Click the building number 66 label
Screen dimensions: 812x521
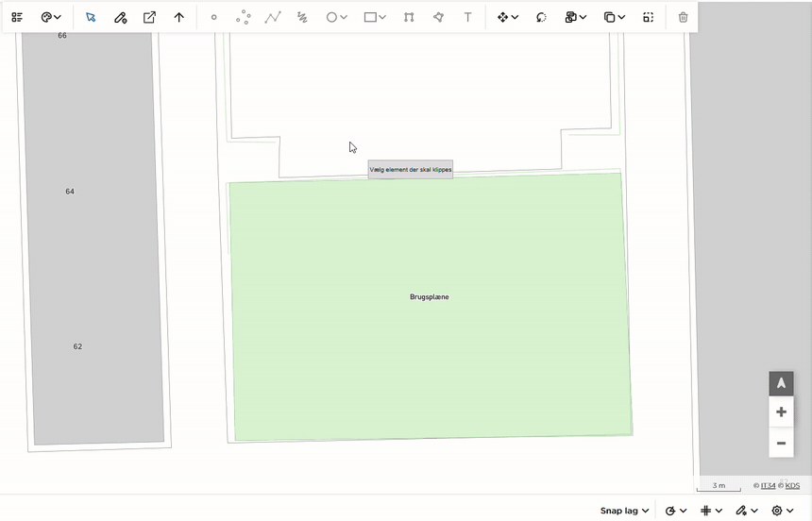pyautogui.click(x=62, y=36)
